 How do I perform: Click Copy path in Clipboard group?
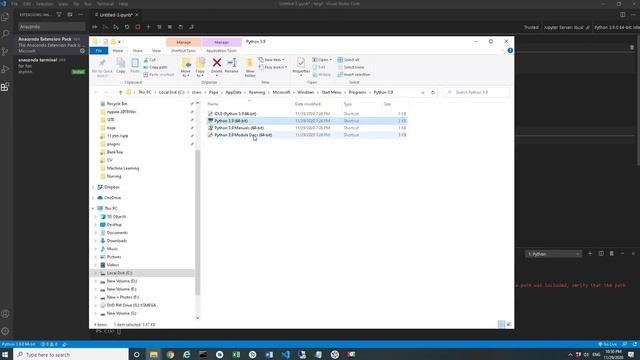pyautogui.click(x=155, y=67)
